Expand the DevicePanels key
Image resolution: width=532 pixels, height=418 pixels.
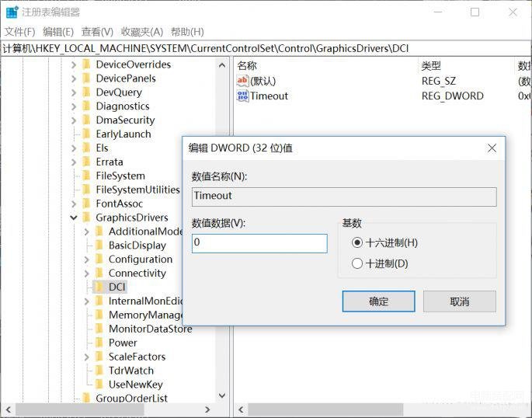pos(74,78)
